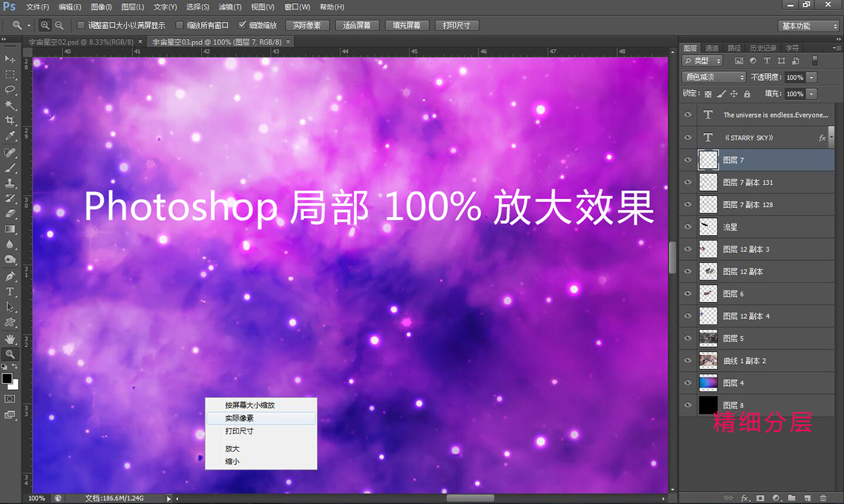Select the Crop tool

(x=10, y=120)
